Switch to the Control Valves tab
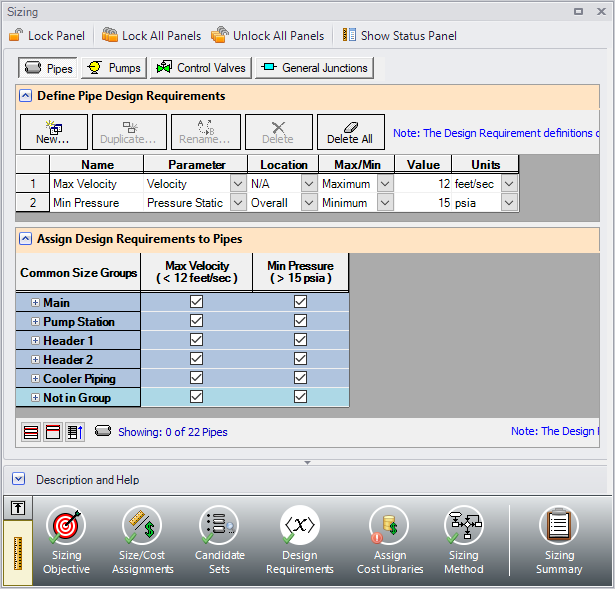The height and width of the screenshot is (589, 615). [x=200, y=68]
